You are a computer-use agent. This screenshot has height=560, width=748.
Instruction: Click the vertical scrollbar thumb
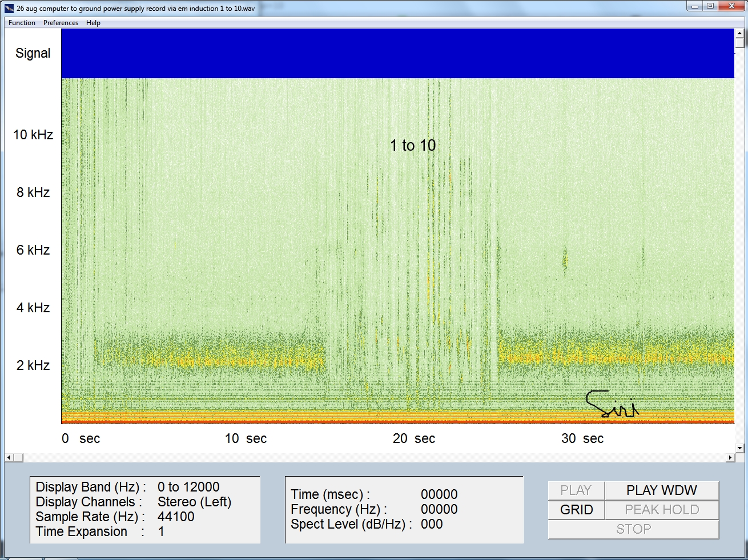(x=739, y=43)
